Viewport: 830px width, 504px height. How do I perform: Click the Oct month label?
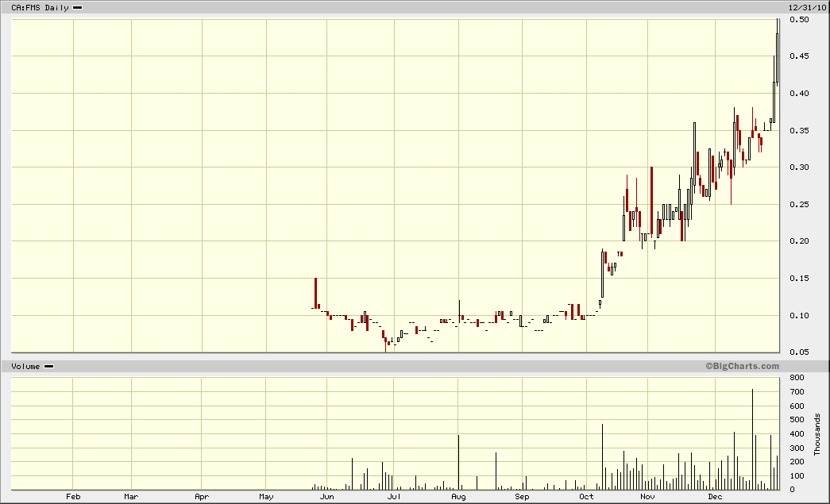coord(586,497)
